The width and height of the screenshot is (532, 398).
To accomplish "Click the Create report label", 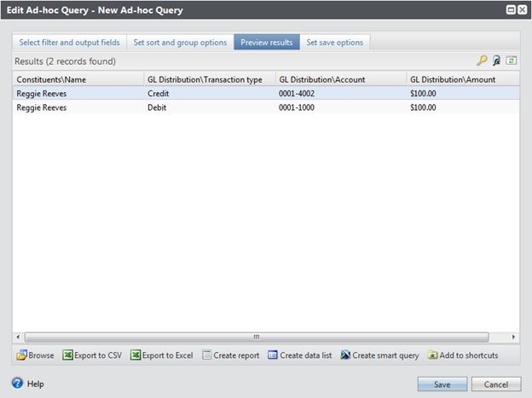I will coord(236,355).
